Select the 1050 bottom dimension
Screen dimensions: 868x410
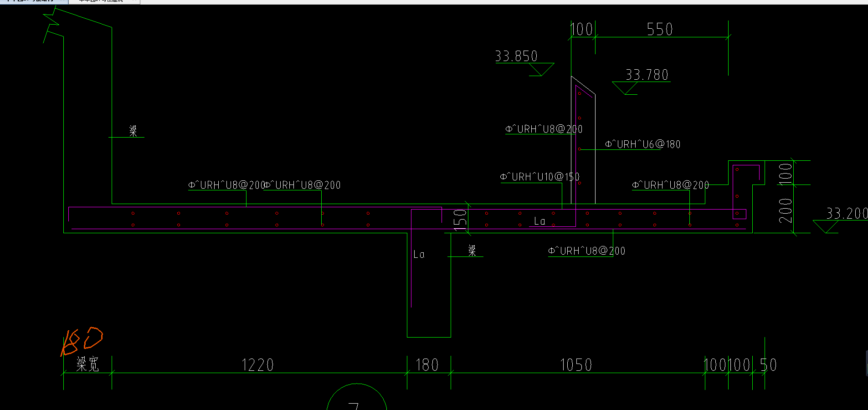pyautogui.click(x=576, y=365)
